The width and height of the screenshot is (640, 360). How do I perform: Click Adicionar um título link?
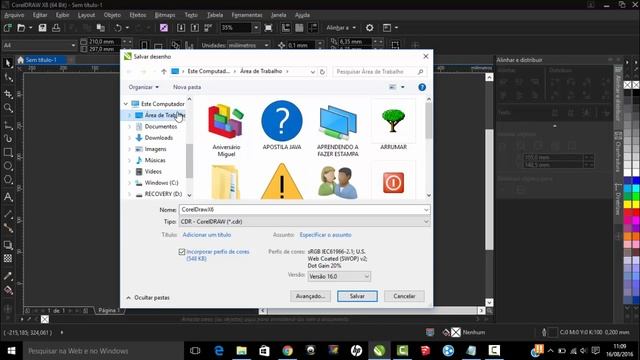tap(207, 235)
